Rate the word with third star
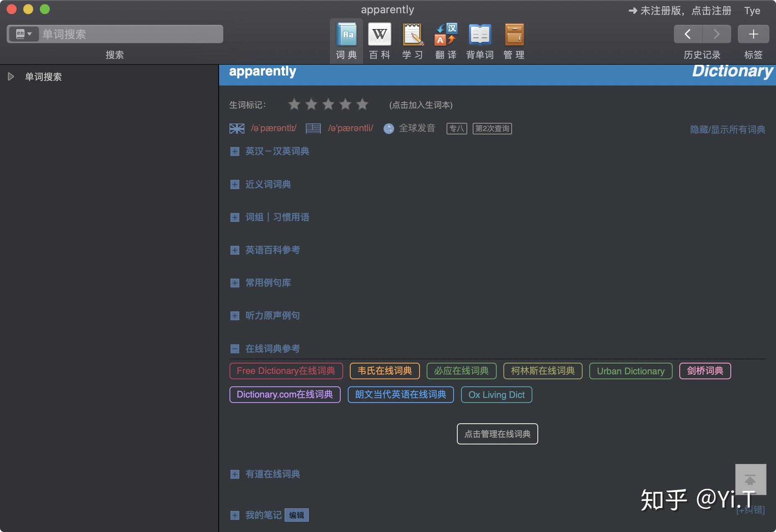 [x=328, y=104]
